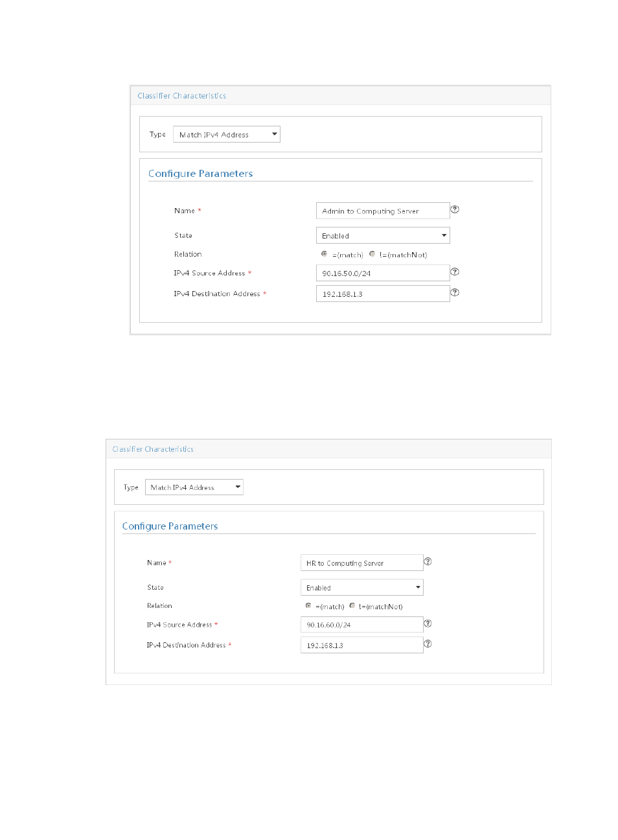The image size is (618, 840).
Task: Open help icon beside bottom 192.168.1.3 destination
Action: coord(428,644)
